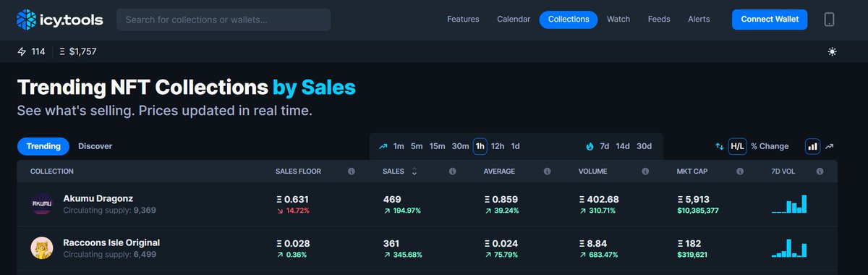Click Akumu Dragonz collection avatar
The height and width of the screenshot is (275, 868).
click(x=41, y=205)
